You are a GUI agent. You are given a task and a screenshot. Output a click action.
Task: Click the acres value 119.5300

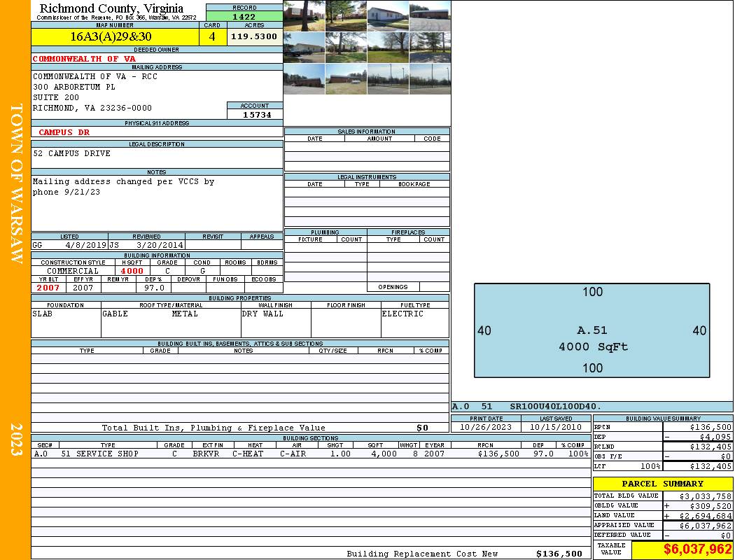(x=255, y=37)
